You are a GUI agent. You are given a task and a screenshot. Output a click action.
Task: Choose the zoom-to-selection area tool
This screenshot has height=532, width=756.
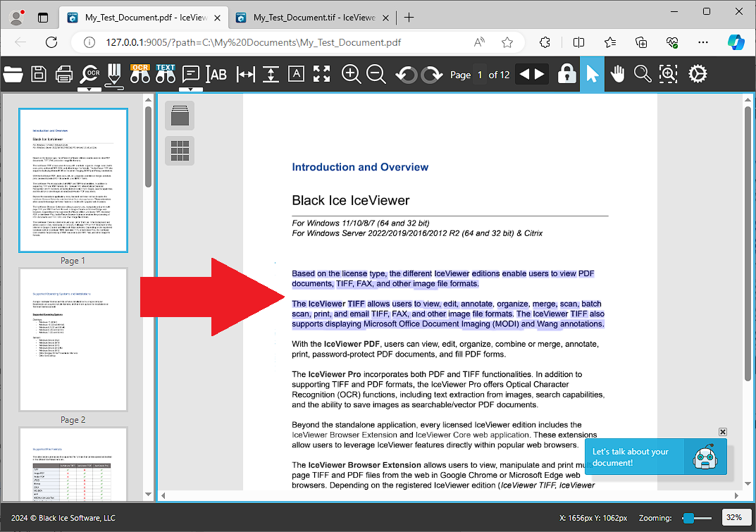point(668,74)
